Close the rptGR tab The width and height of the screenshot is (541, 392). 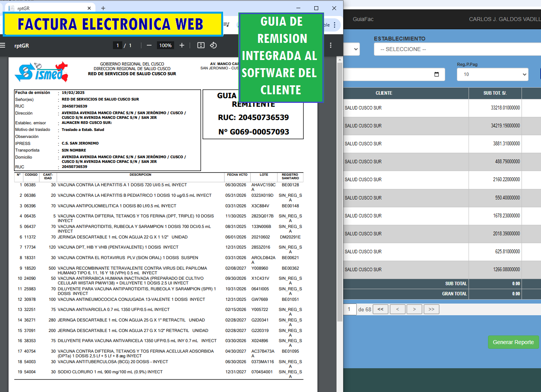tap(89, 8)
